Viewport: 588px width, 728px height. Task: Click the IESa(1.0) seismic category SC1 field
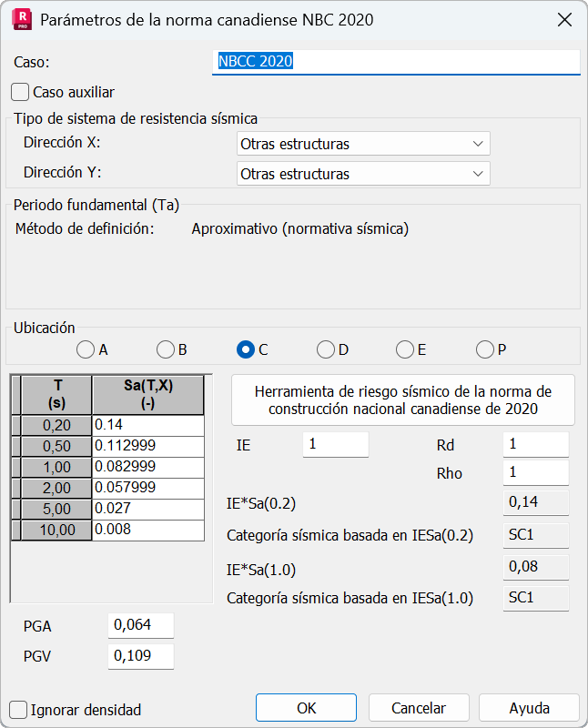point(535,598)
